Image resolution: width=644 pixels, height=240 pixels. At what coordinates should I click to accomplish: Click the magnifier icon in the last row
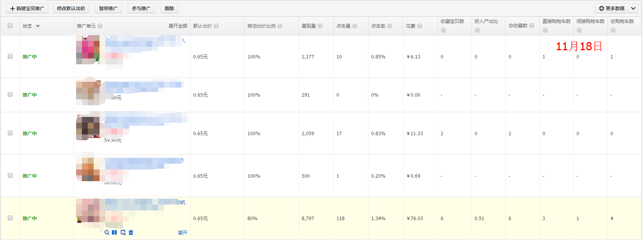click(107, 233)
